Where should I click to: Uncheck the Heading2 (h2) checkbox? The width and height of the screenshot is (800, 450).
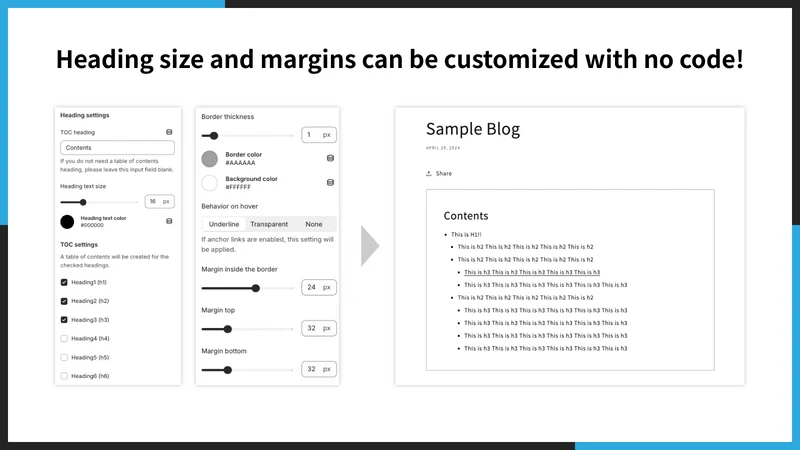click(x=64, y=301)
